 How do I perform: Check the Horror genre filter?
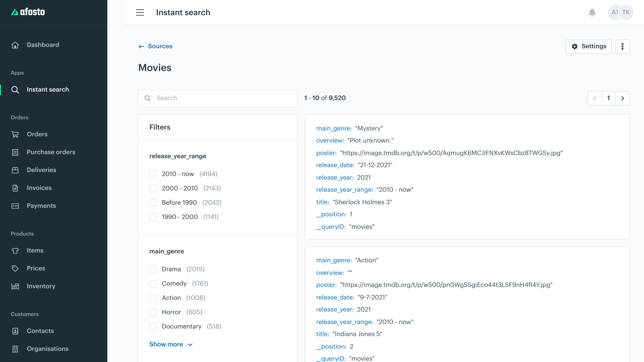point(153,312)
